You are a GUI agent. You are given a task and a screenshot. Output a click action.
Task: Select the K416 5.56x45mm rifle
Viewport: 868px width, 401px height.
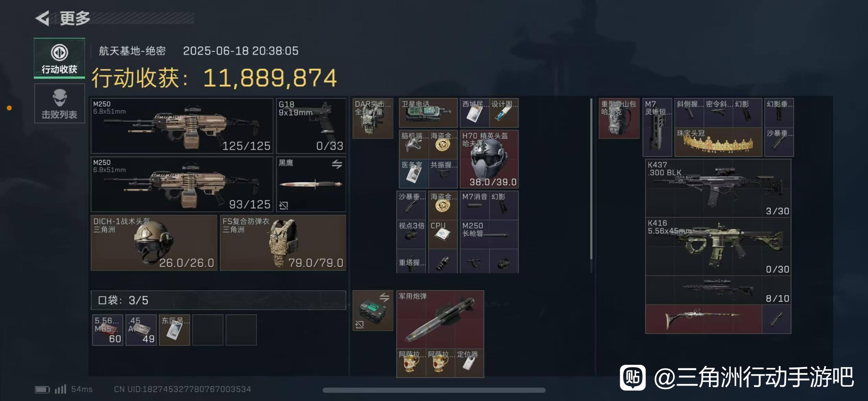[718, 246]
